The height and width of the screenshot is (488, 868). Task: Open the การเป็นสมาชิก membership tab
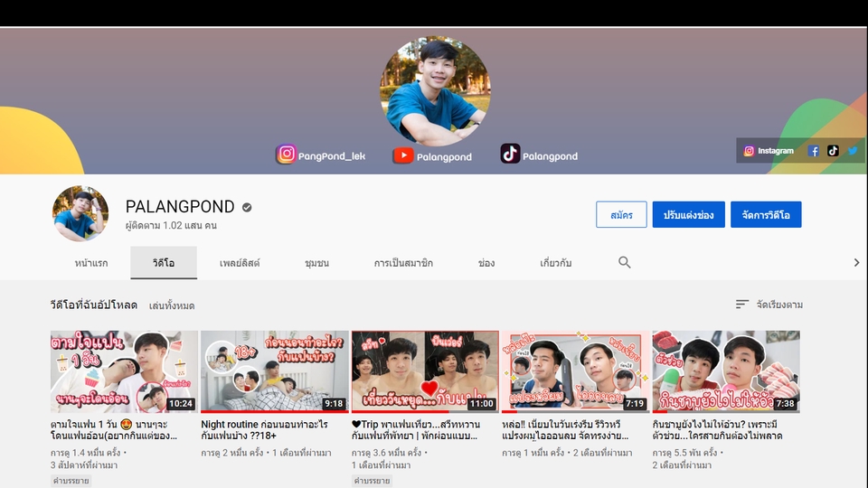[x=403, y=263]
